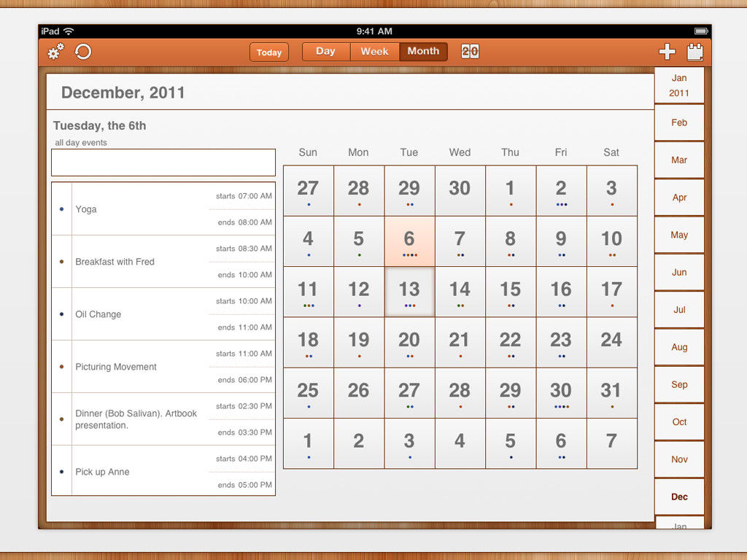Open settings via the gears icon

tap(55, 52)
